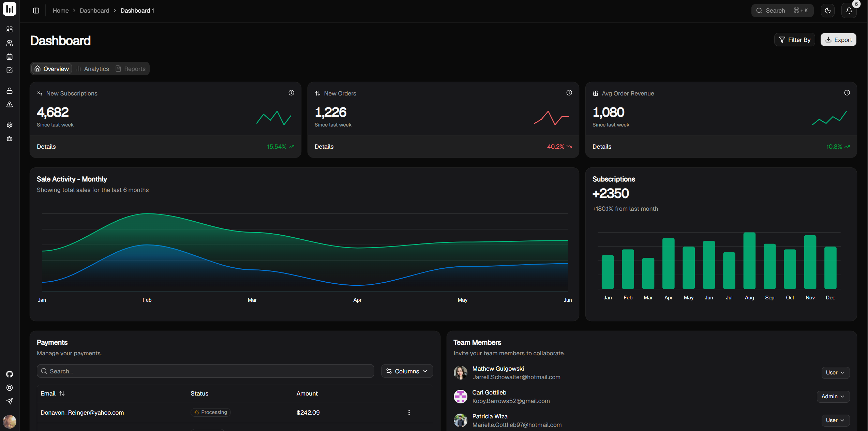
Task: Click the 10.8% growth indicator
Action: [838, 147]
